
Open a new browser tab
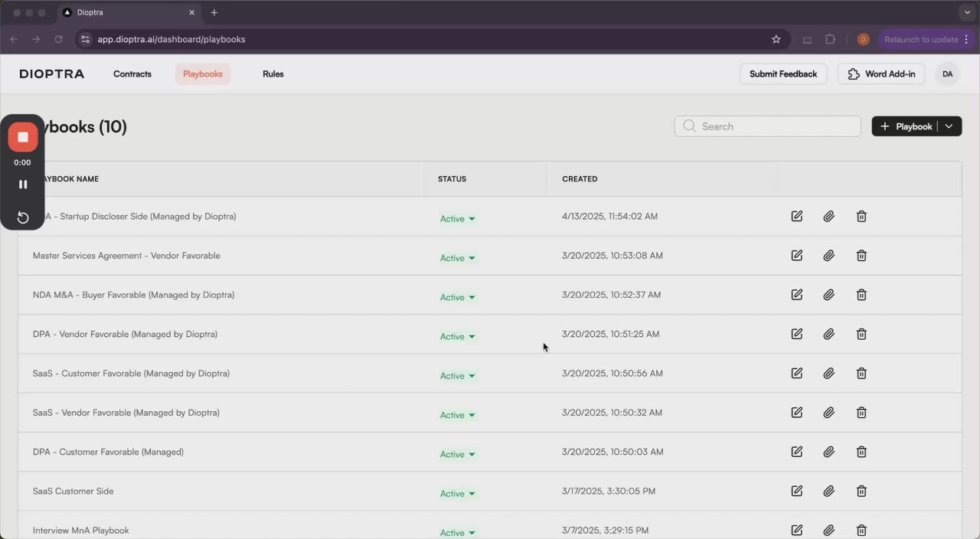pos(214,12)
